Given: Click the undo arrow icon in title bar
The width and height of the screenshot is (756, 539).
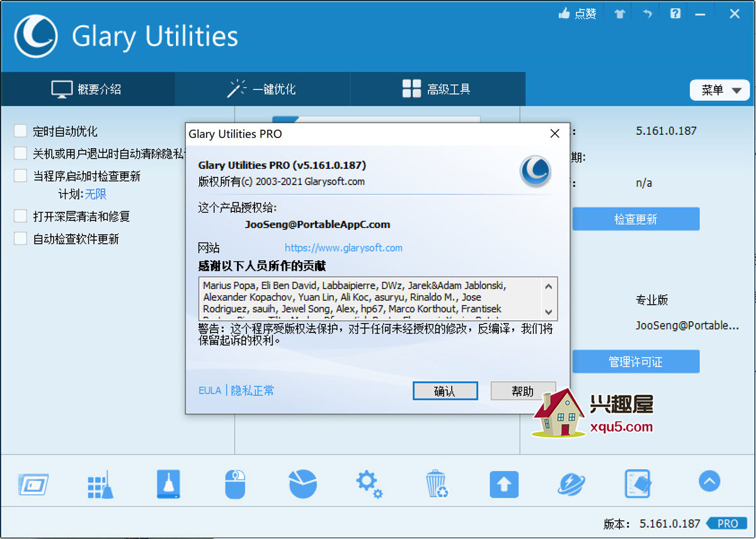Looking at the screenshot, I should 648,14.
